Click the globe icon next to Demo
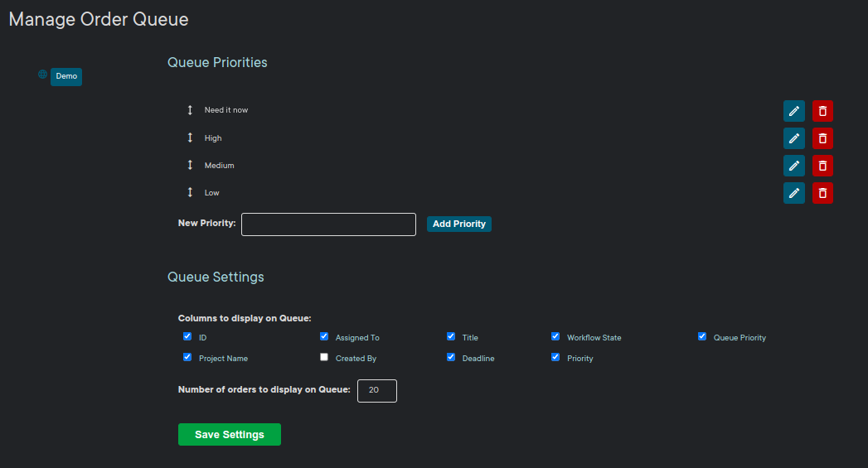868x468 pixels. 43,75
